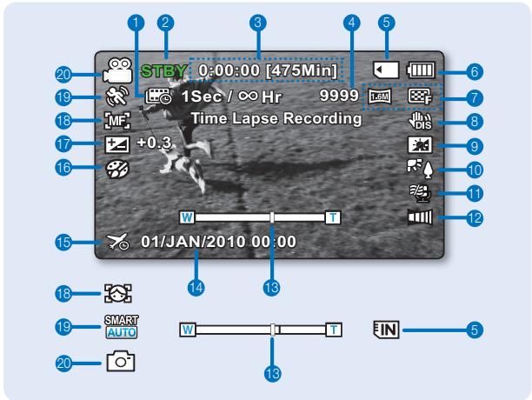The width and height of the screenshot is (532, 400).
Task: Click W on the lower zoom bar
Action: click(x=188, y=330)
